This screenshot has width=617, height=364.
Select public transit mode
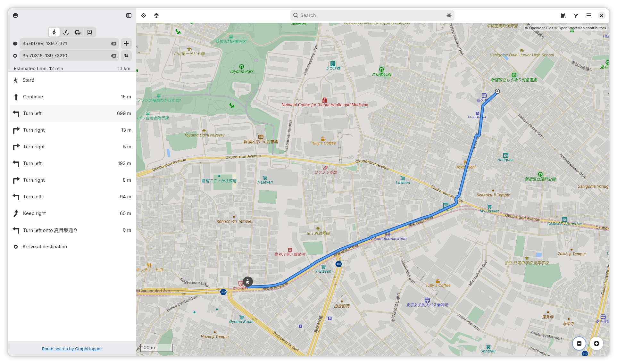90,32
